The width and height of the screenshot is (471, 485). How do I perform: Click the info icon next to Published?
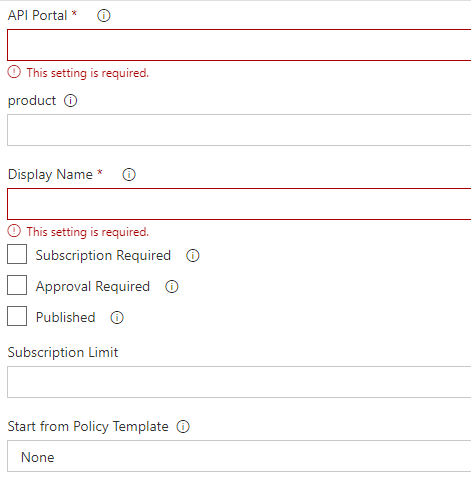pyautogui.click(x=117, y=318)
